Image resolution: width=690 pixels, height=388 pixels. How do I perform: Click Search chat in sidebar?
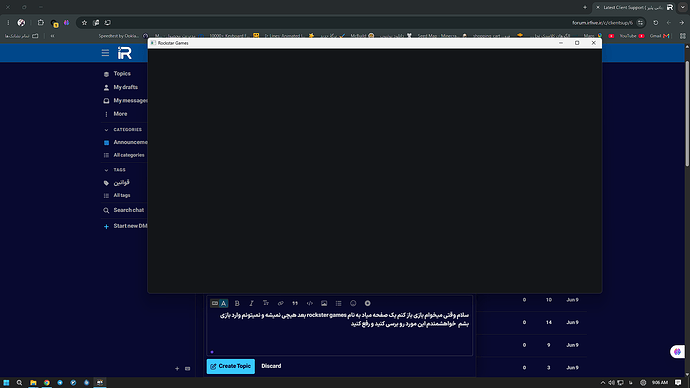(x=128, y=210)
